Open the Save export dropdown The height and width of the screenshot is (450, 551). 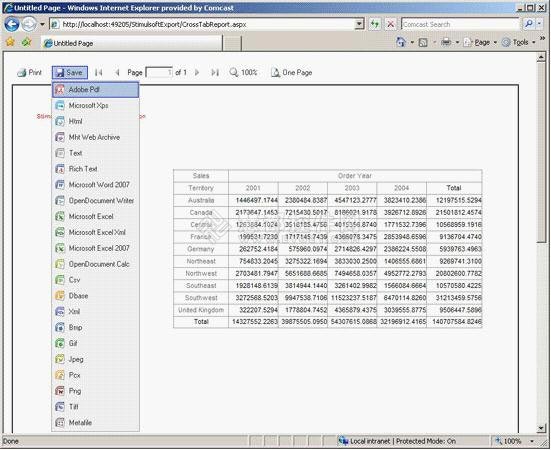pos(70,73)
